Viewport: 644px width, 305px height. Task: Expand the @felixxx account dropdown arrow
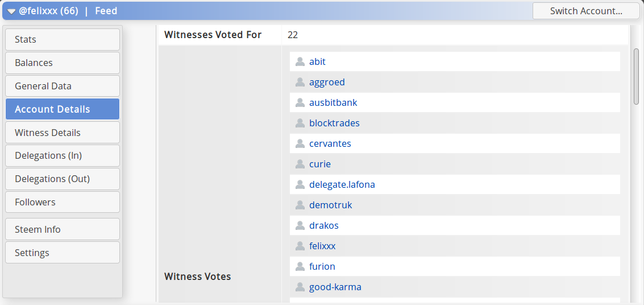(x=11, y=11)
